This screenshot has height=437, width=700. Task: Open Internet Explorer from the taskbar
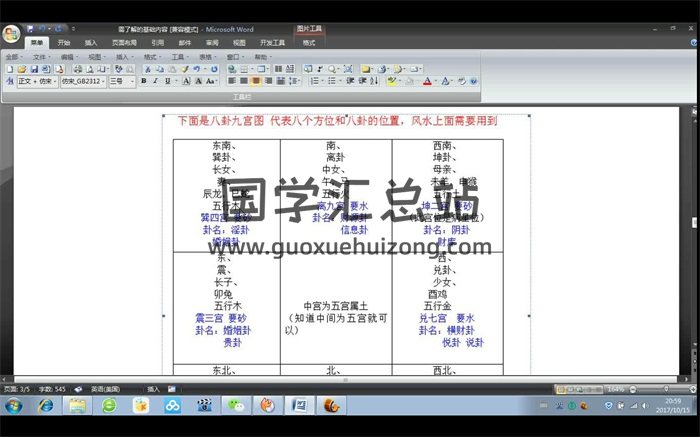coord(46,405)
